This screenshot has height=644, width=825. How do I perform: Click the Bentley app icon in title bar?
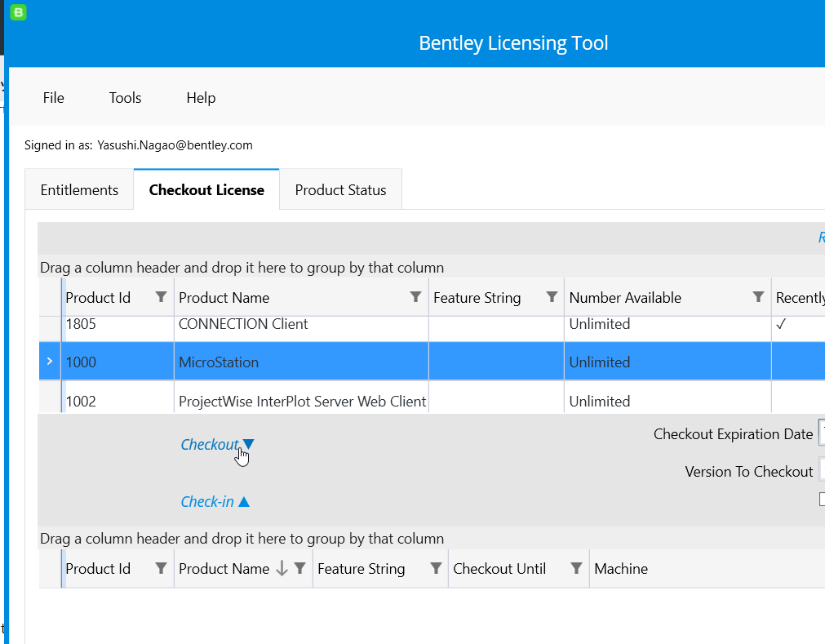pos(19,12)
